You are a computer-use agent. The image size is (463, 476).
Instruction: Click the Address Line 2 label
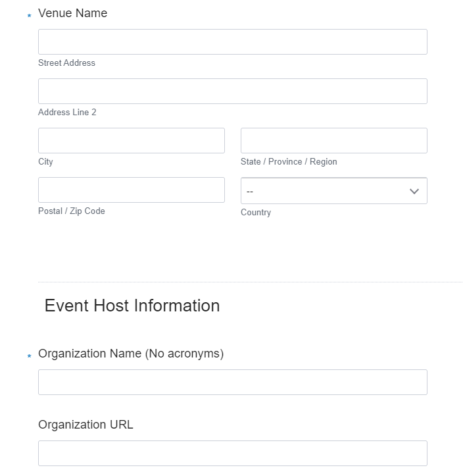[x=67, y=113]
